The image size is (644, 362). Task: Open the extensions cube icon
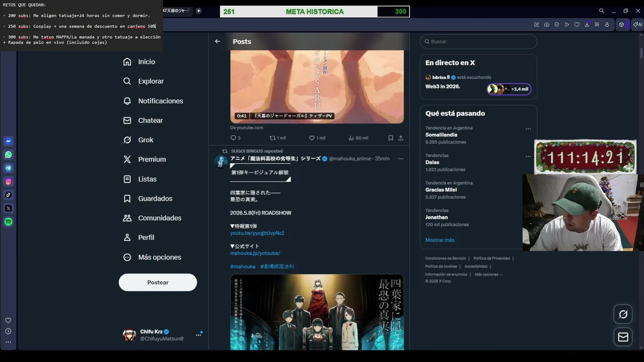[621, 25]
